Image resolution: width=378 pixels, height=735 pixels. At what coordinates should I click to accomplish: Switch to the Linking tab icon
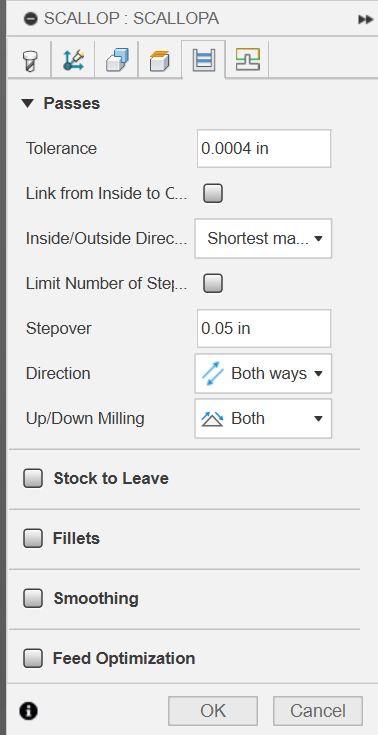(x=248, y=60)
